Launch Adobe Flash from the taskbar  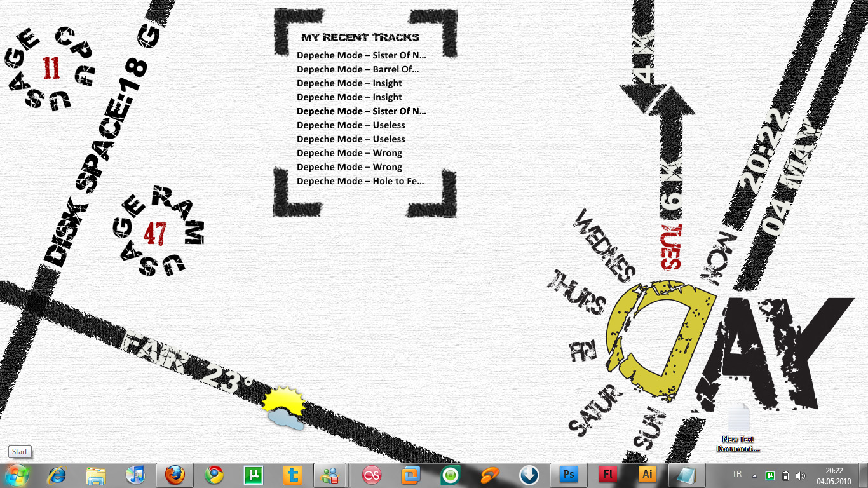tap(608, 475)
